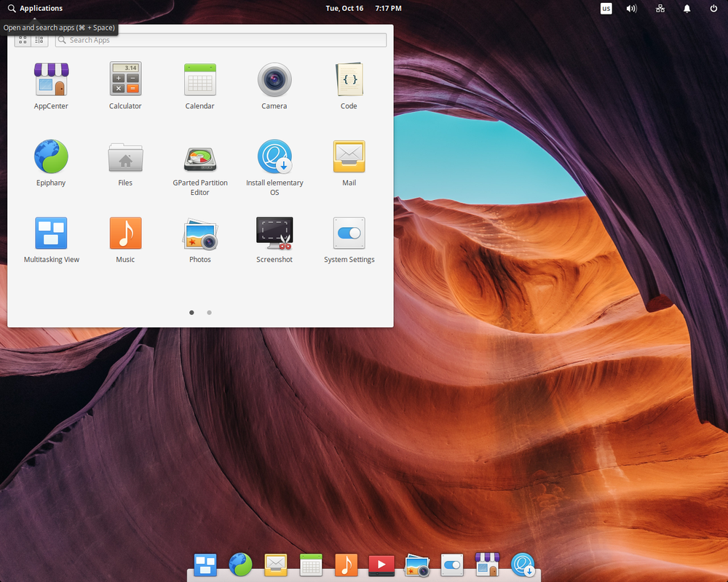Switch launcher to grid view
This screenshot has width=728, height=582.
(23, 40)
